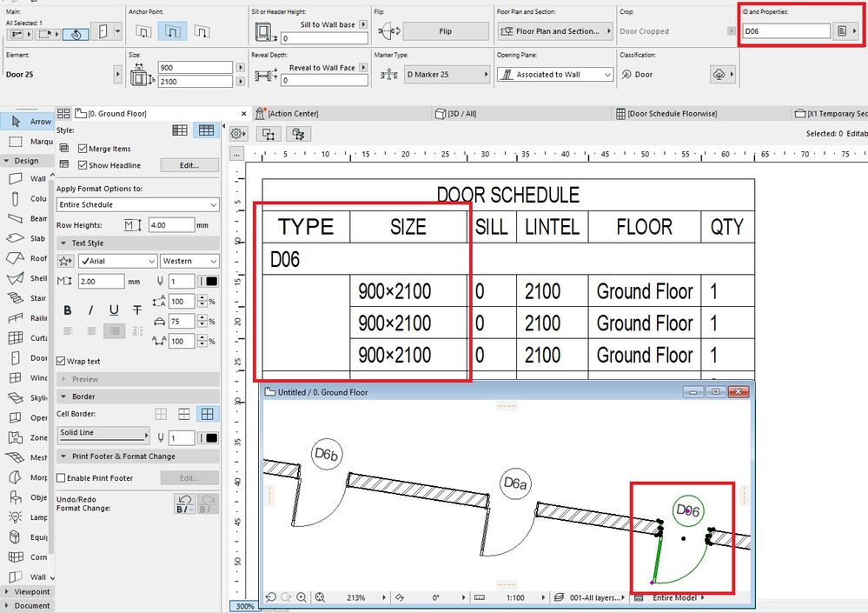868x613 pixels.
Task: Open Door Schedule Floorwise tab
Action: [x=672, y=114]
